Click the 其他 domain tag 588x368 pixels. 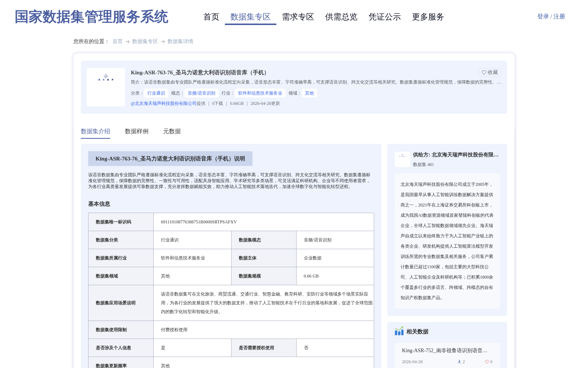pyautogui.click(x=309, y=93)
